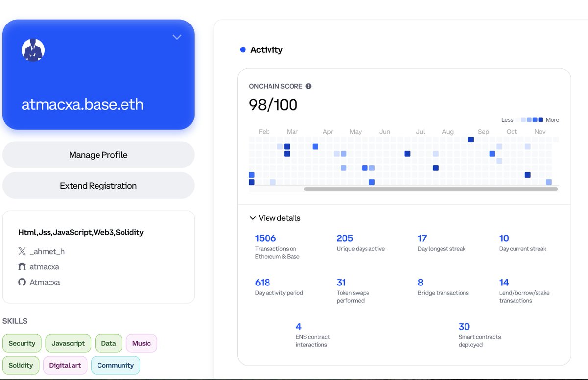Screen dimensions: 588x380
Task: Click the X logo icon
Action: (22, 251)
